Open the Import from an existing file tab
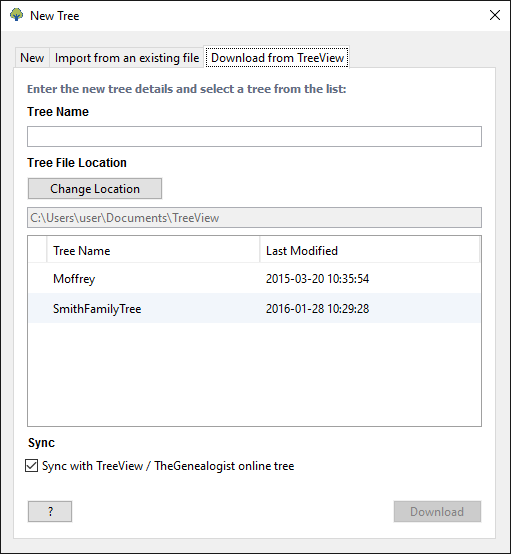511x554 pixels. [x=127, y=58]
